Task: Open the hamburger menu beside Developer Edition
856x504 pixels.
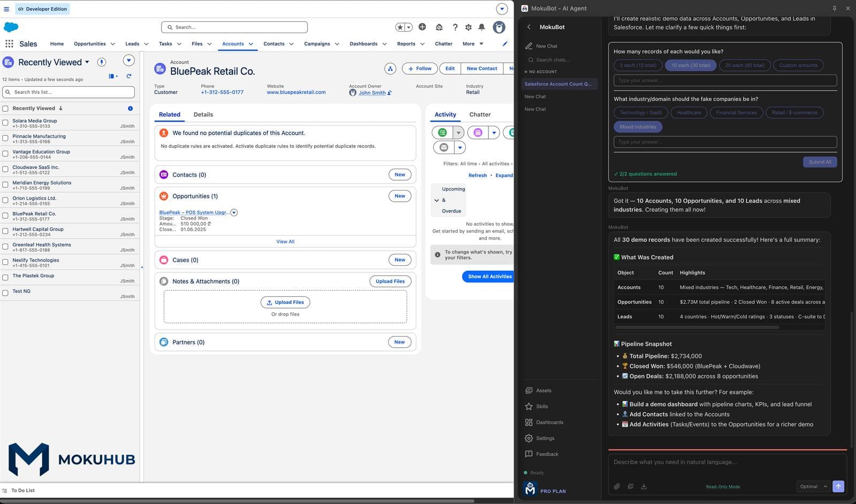Action: pos(6,9)
